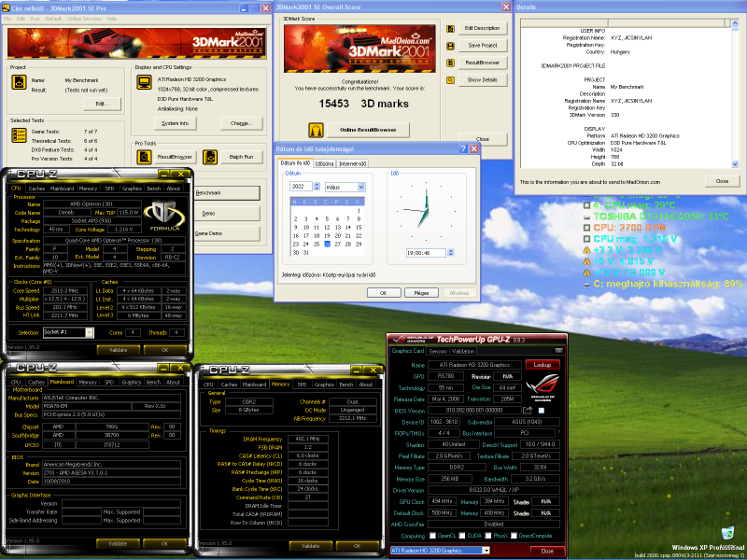Open SPD tab in the CPU-Z Memory window

pos(302,385)
